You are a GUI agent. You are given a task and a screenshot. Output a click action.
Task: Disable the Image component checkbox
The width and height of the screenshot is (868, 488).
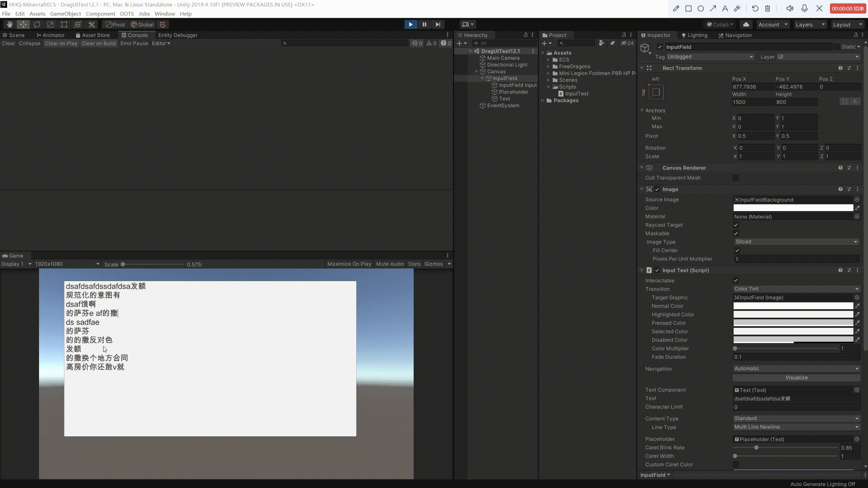pyautogui.click(x=657, y=189)
